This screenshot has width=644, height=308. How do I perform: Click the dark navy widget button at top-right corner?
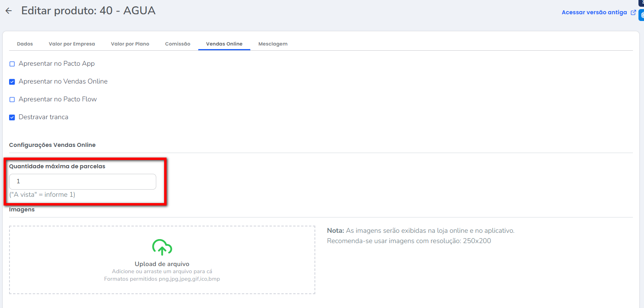[642, 2]
